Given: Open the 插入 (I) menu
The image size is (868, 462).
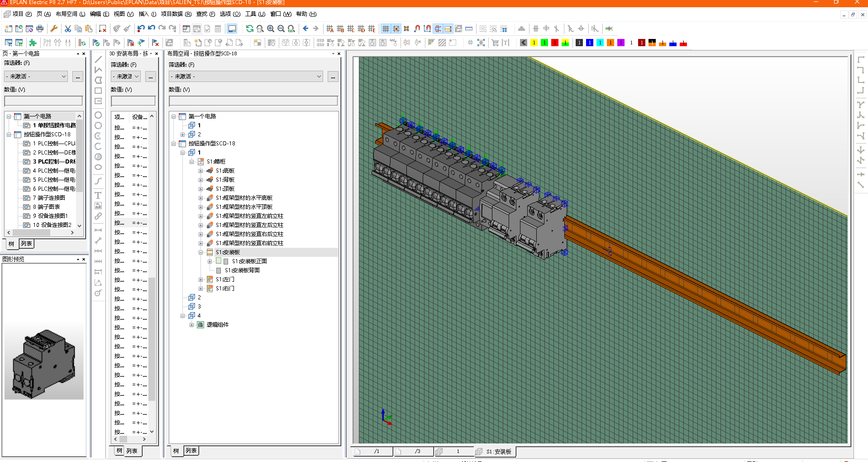Looking at the screenshot, I should click(x=147, y=14).
